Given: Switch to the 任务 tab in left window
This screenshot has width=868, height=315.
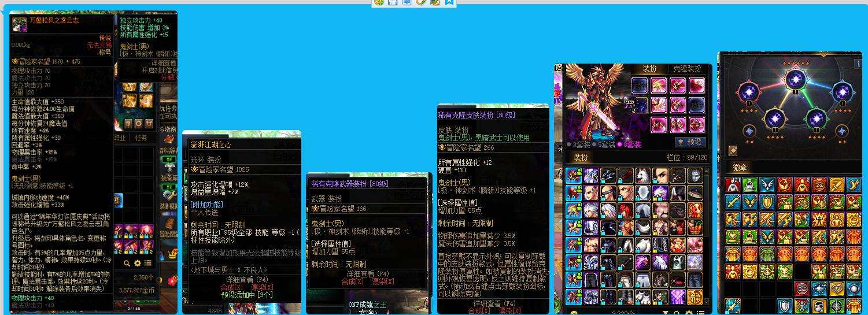Looking at the screenshot, I should 141,138.
